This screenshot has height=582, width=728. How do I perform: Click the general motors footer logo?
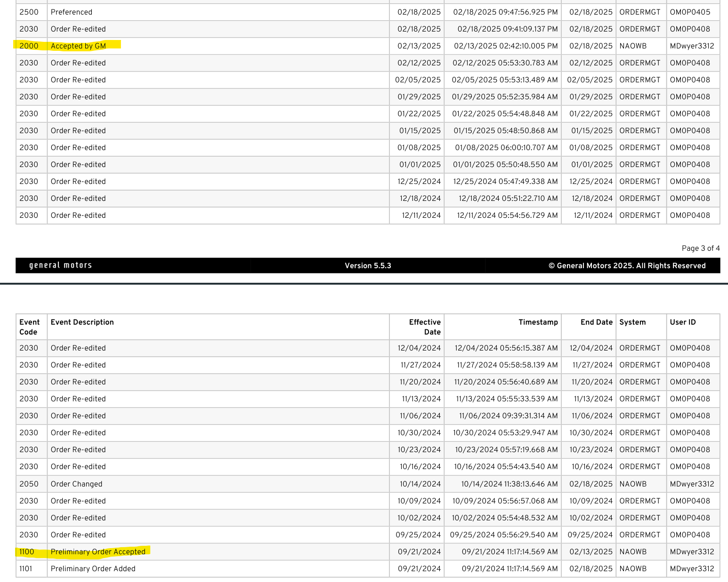point(60,265)
